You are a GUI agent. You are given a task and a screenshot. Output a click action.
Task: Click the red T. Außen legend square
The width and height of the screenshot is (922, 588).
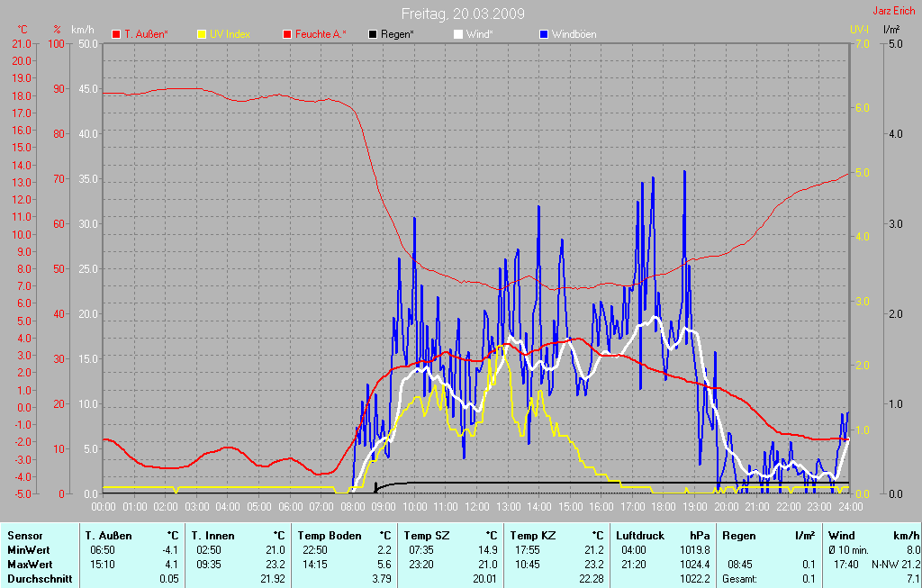point(116,34)
